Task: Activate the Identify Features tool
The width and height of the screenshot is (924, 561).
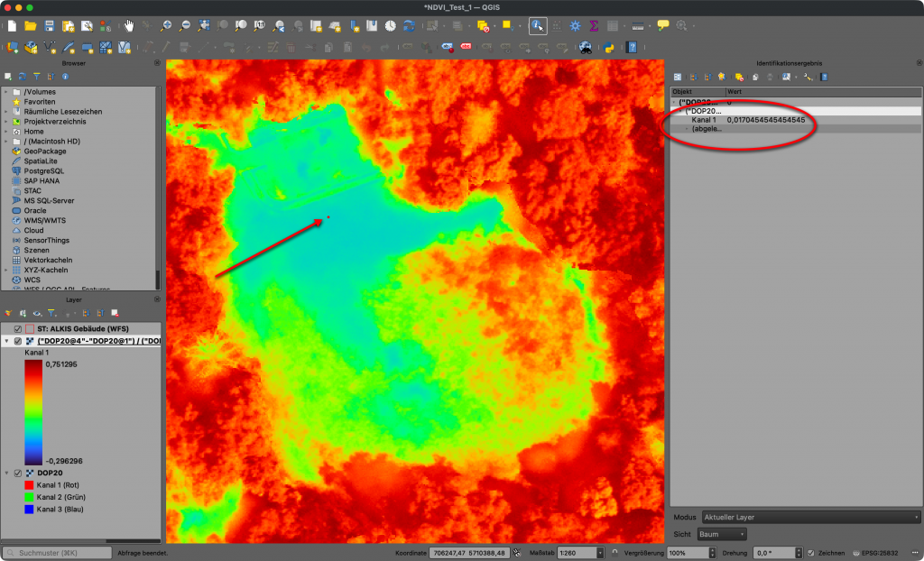Action: (537, 26)
